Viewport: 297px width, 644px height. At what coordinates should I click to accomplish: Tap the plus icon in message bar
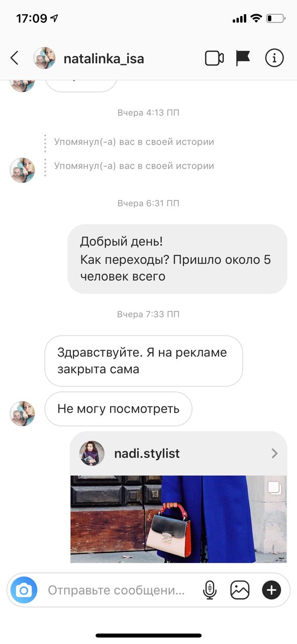coord(271,590)
